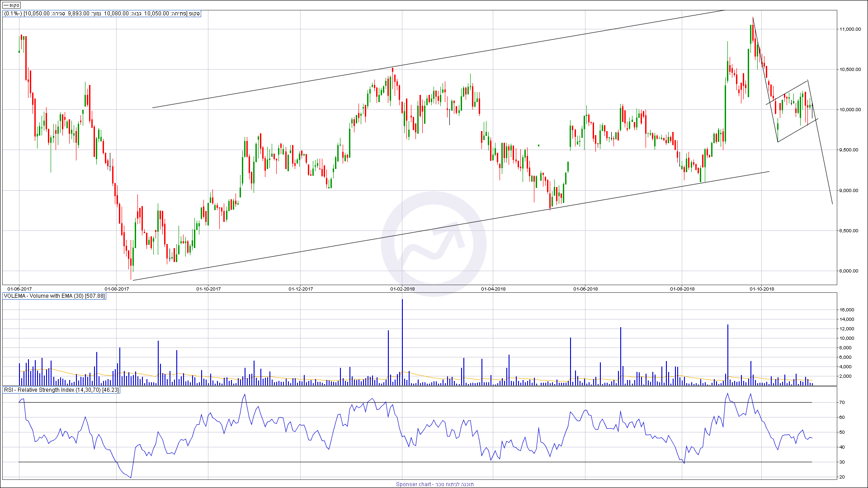Click the 01-06-2017 date axis label
This screenshot has height=488, width=868.
20,289
